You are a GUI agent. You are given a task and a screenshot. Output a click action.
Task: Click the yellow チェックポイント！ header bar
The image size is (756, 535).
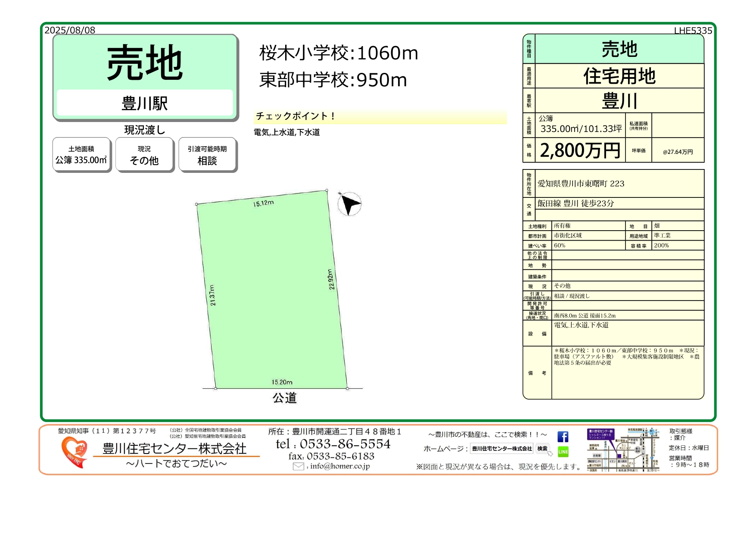coord(380,116)
